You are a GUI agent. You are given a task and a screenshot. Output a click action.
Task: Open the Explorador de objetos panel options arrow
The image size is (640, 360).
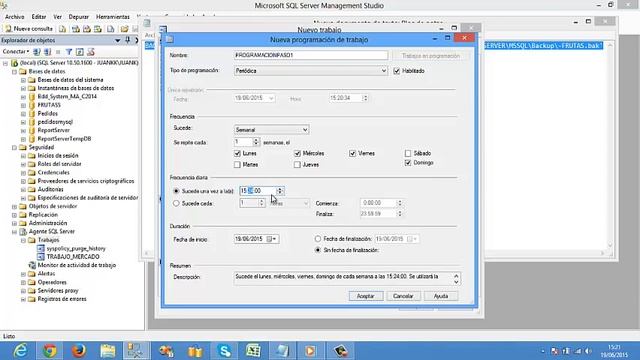pyautogui.click(x=118, y=40)
